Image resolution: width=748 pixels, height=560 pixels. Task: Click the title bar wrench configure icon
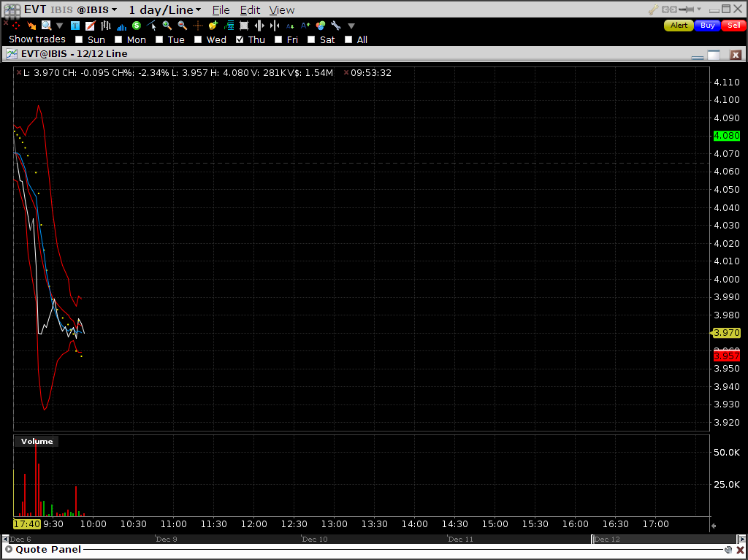click(653, 9)
